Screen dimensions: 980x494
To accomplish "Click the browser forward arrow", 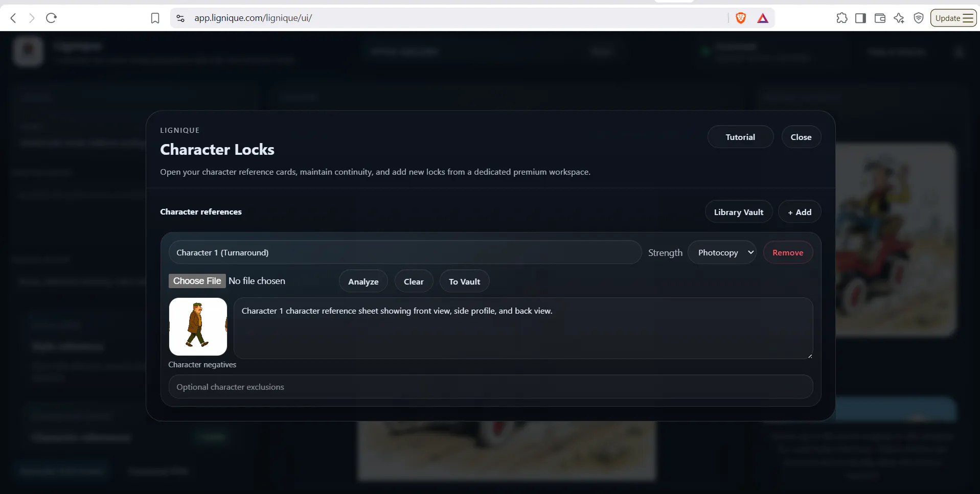I will pyautogui.click(x=32, y=18).
